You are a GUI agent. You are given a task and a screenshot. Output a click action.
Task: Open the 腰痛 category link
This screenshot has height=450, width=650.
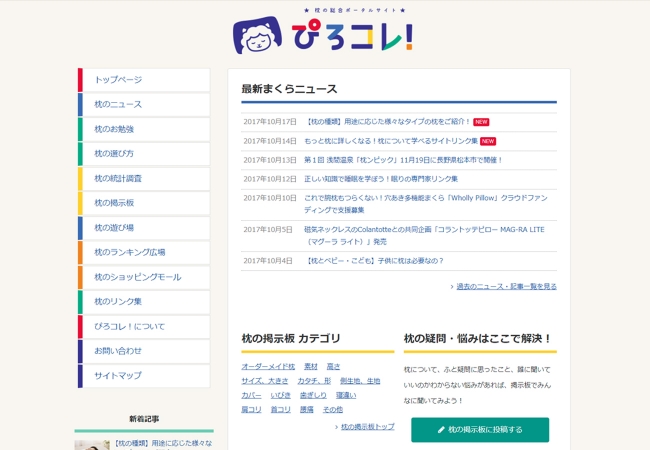(x=307, y=410)
